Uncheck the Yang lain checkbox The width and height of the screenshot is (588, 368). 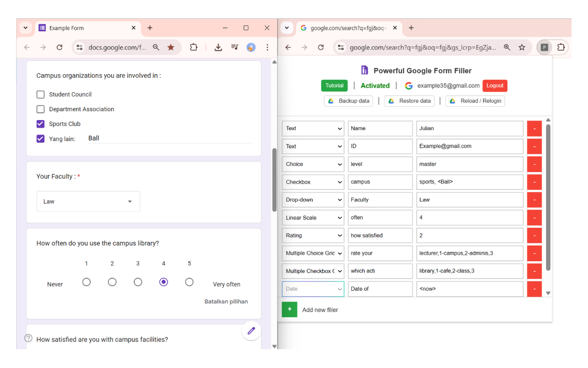pos(40,138)
